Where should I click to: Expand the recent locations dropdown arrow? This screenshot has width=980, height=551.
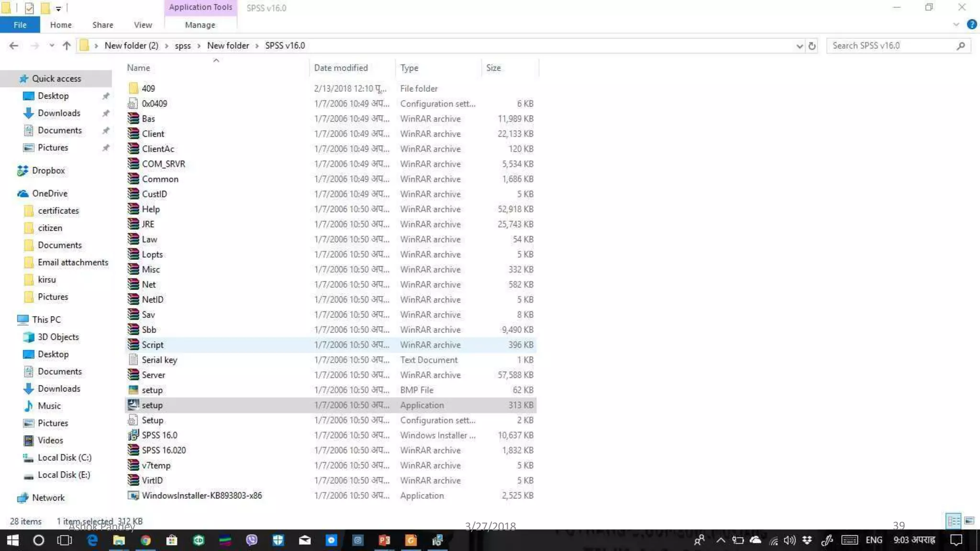click(x=52, y=46)
